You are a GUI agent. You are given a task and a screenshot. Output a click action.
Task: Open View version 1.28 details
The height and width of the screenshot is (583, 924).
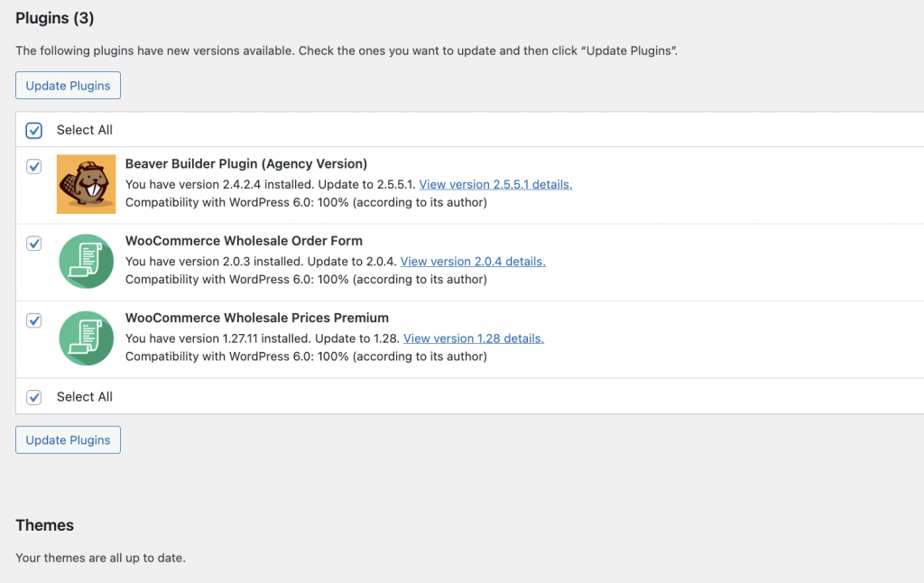473,338
